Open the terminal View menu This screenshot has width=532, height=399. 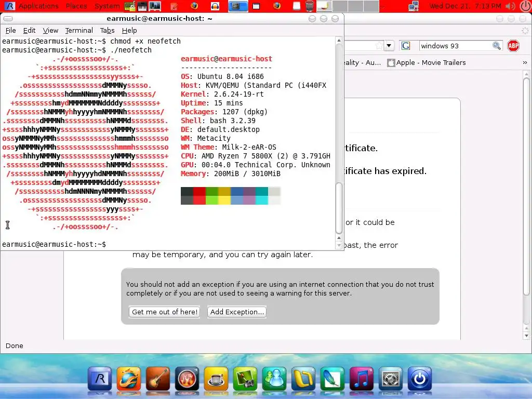(x=50, y=31)
